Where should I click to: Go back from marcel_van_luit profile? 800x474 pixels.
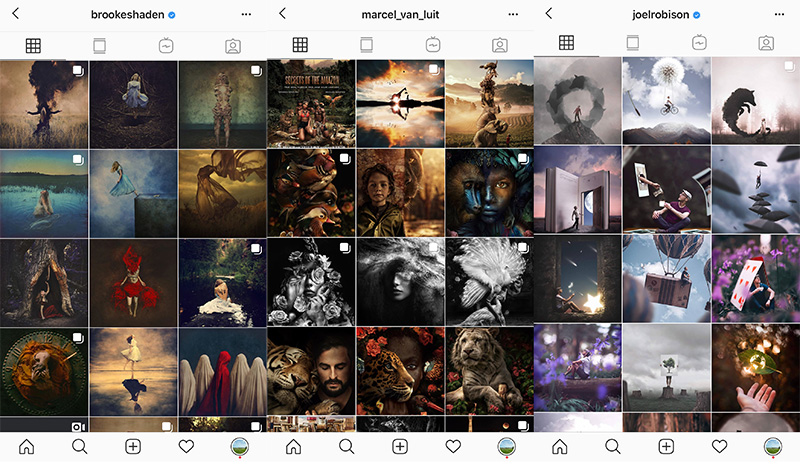click(282, 13)
